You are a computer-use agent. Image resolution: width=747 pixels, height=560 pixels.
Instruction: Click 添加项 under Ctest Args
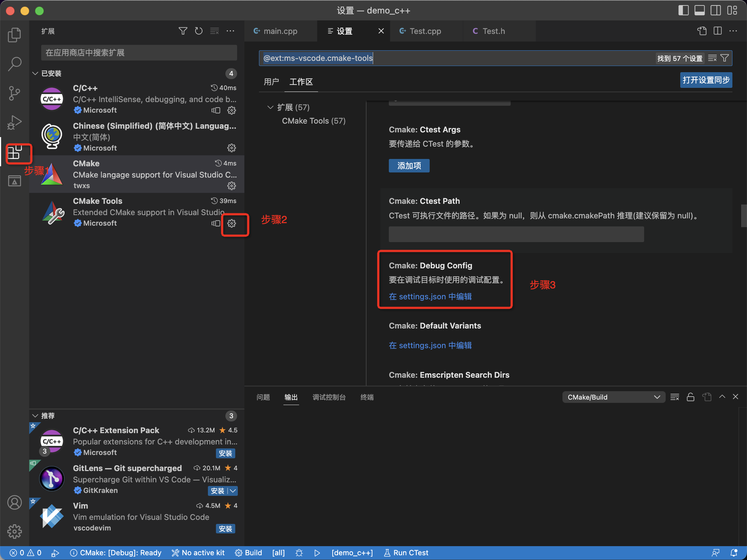pos(409,166)
